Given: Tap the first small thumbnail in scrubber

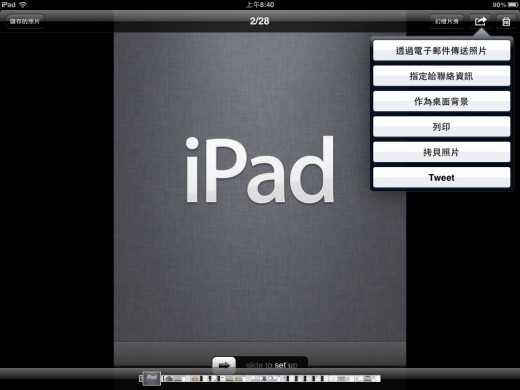Looking at the screenshot, I should (x=141, y=378).
